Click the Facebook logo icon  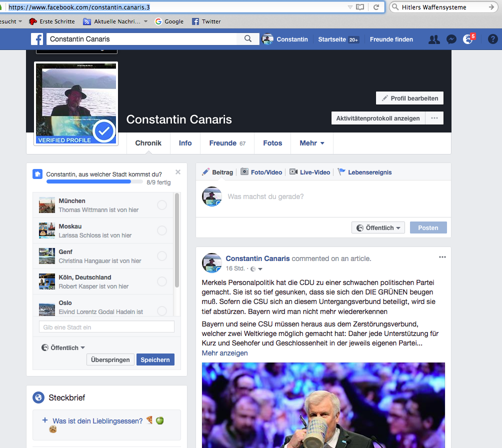click(37, 39)
